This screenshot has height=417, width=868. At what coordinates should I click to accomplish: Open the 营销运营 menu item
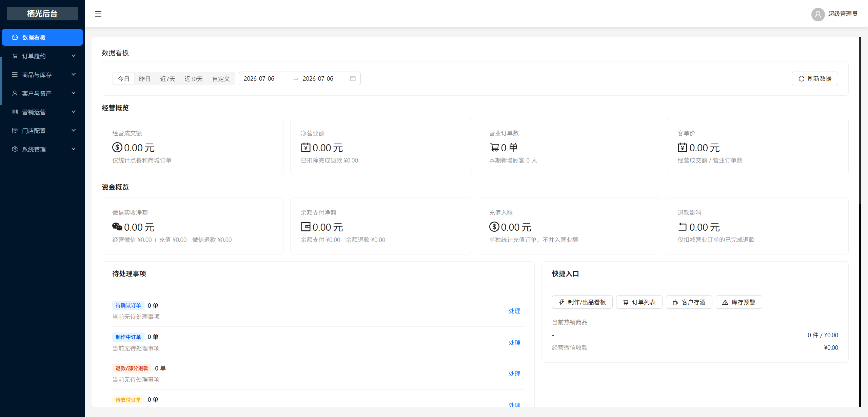42,112
